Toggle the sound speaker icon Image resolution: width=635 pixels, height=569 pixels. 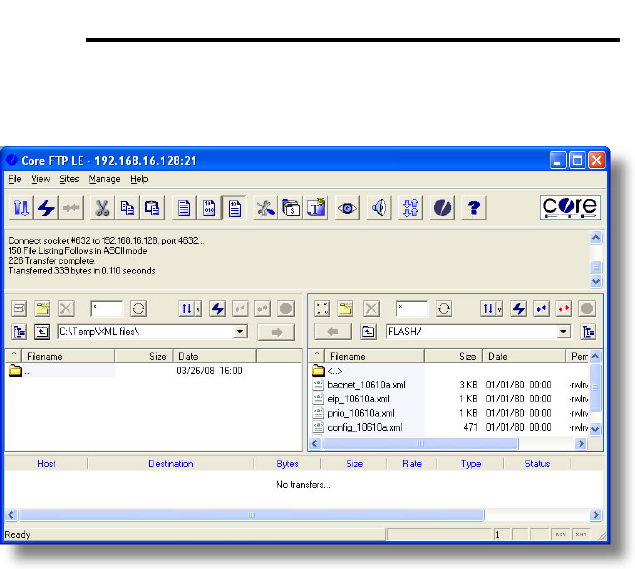(x=379, y=208)
